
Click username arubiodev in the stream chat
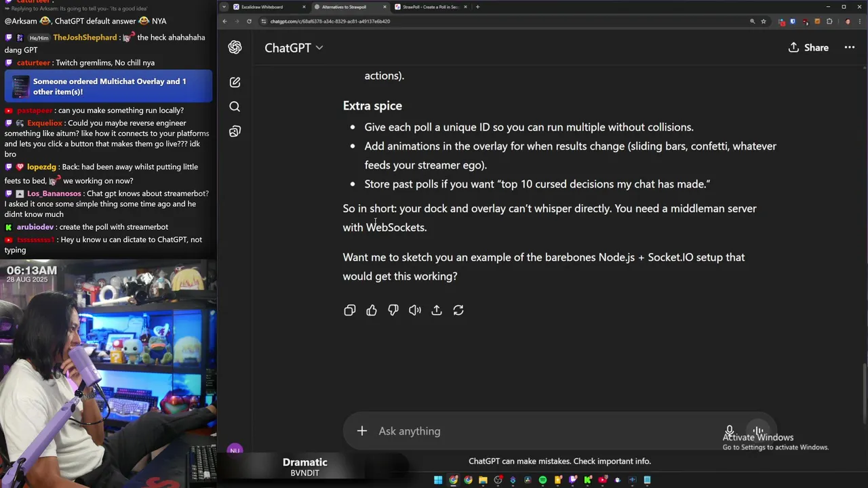pyautogui.click(x=35, y=226)
